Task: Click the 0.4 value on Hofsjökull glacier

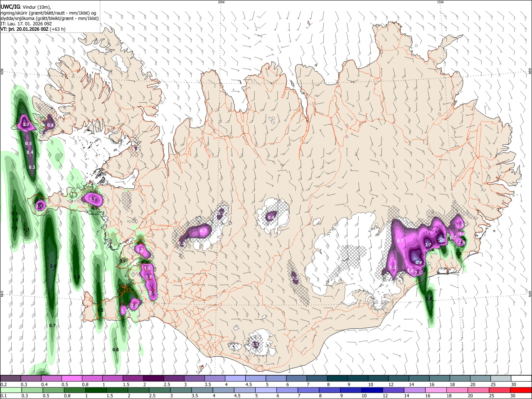Action: 271,217
